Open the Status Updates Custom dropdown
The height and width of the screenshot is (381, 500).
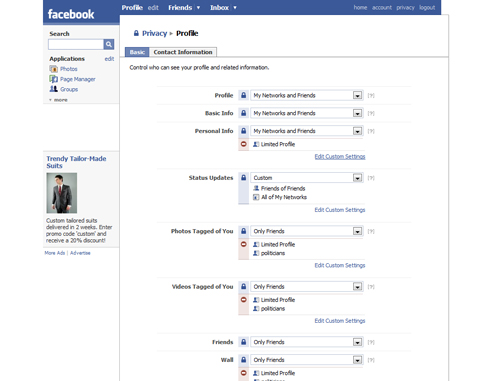coord(307,178)
